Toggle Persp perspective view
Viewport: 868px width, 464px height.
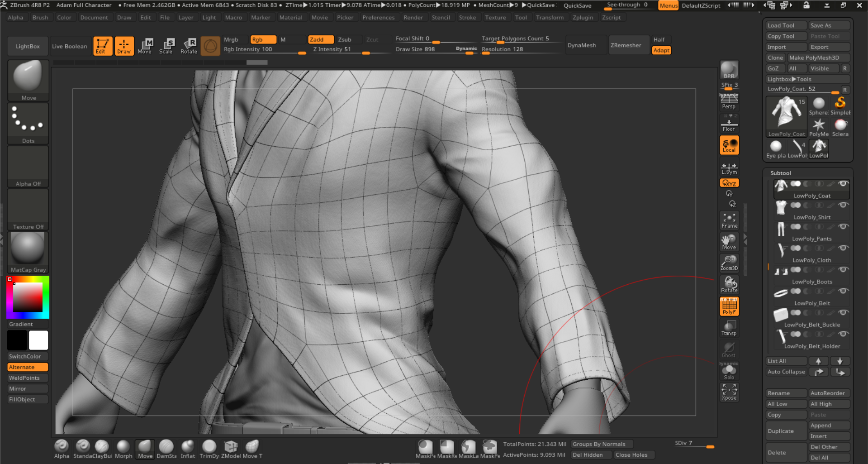[x=729, y=101]
